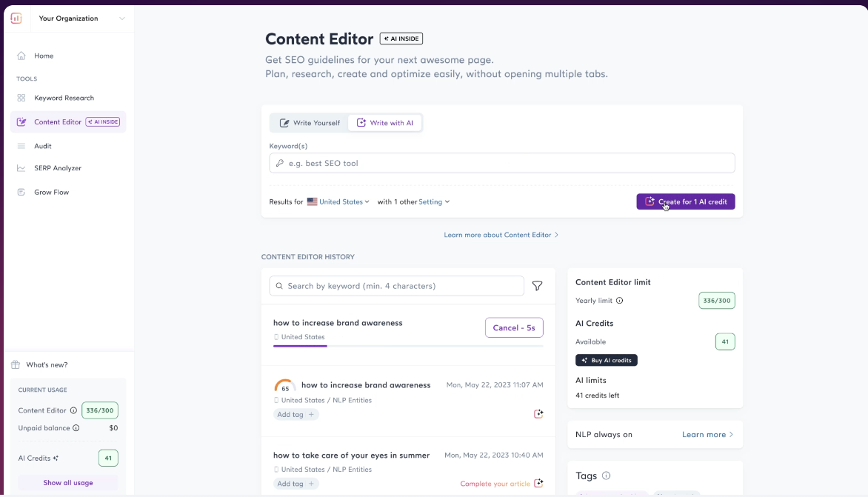Open the Audit tool
The width and height of the screenshot is (868, 497).
click(x=43, y=146)
